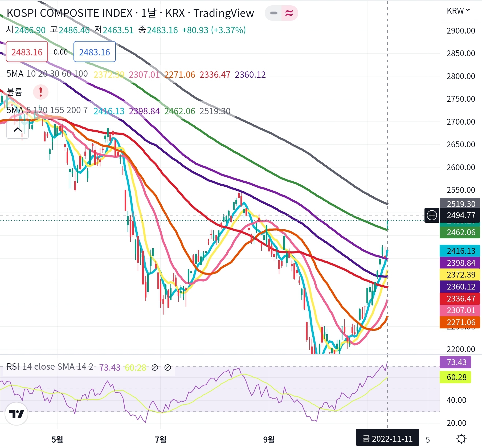Click the 2360.12 dark purple price label

460,287
